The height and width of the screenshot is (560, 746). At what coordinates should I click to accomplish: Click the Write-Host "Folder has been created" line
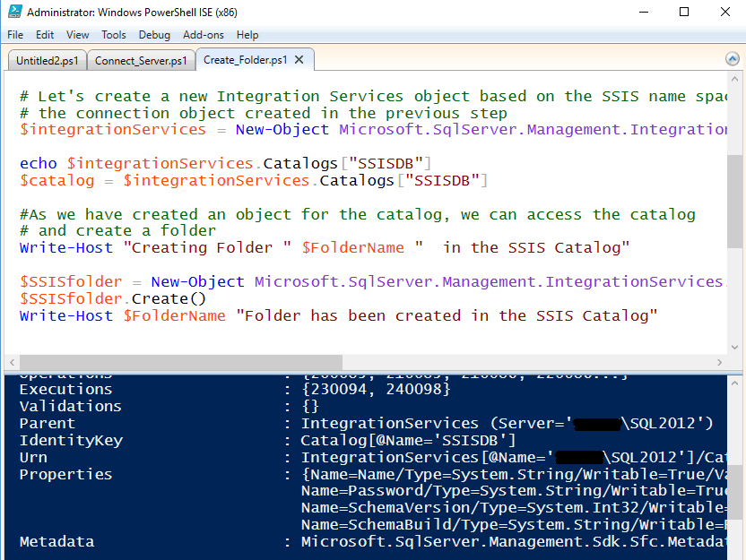(338, 315)
